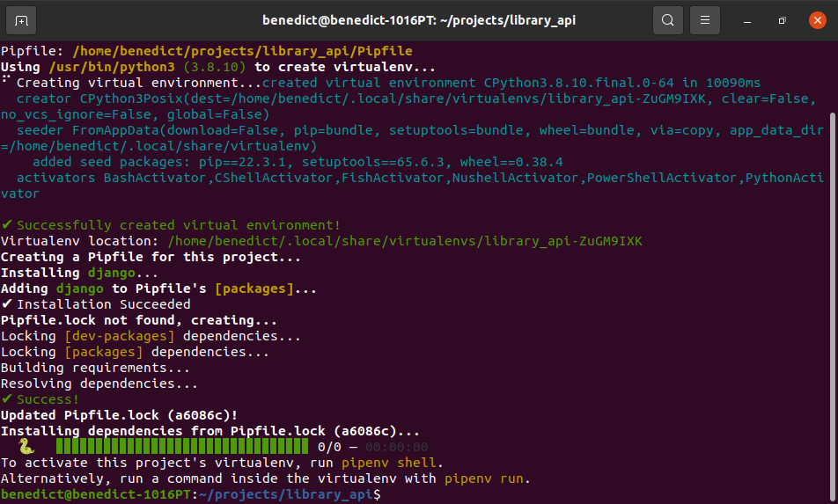838x504 pixels.
Task: Click 'Successfully created virtual environment!' line
Action: click(171, 225)
